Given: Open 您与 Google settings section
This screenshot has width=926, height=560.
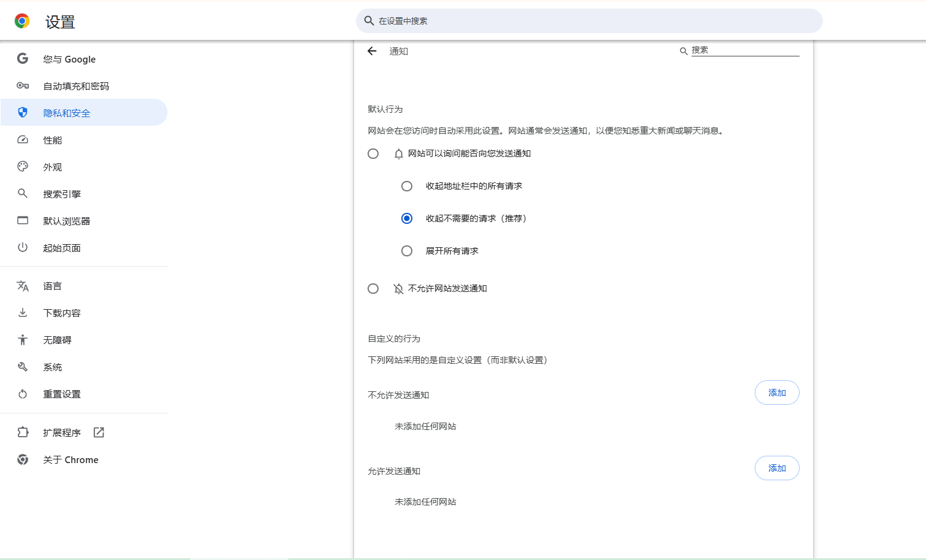Looking at the screenshot, I should click(84, 59).
